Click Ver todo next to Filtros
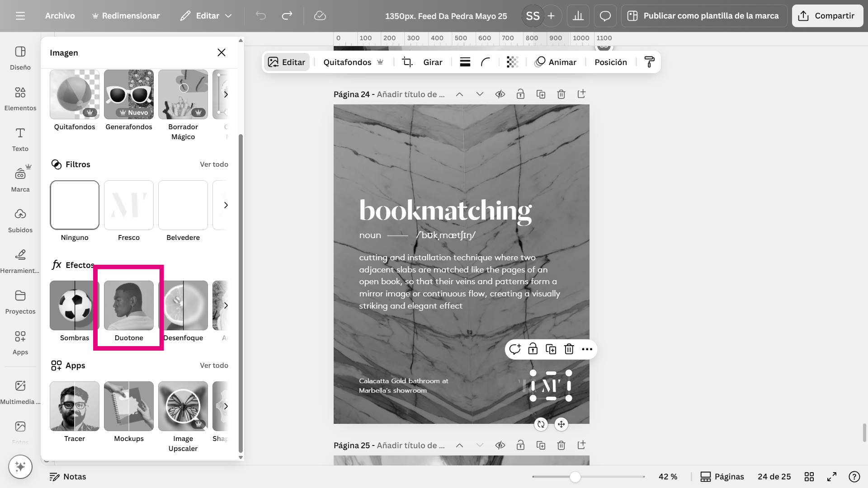868x488 pixels. (214, 164)
